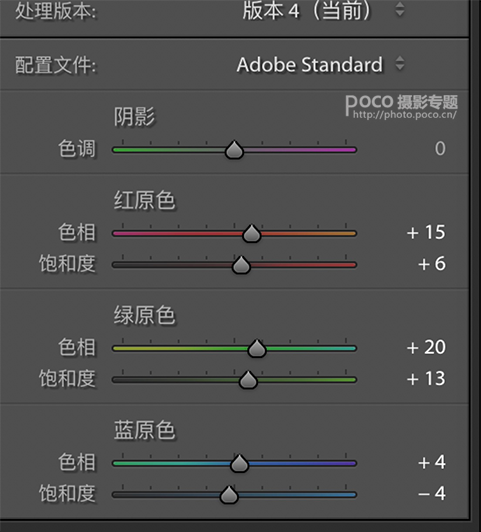481x532 pixels.
Task: Click the 阴影 色调 value field showing 0
Action: point(440,149)
